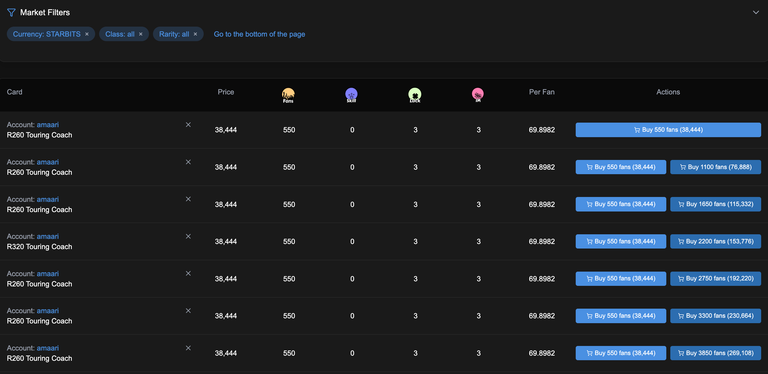Remove the Currency: STARBITS filter chip
The image size is (768, 374).
pos(87,34)
